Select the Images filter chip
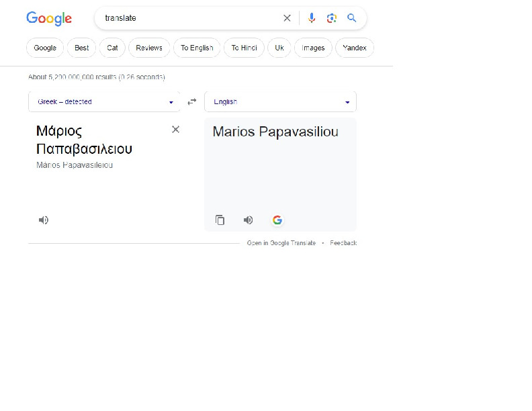 click(313, 48)
